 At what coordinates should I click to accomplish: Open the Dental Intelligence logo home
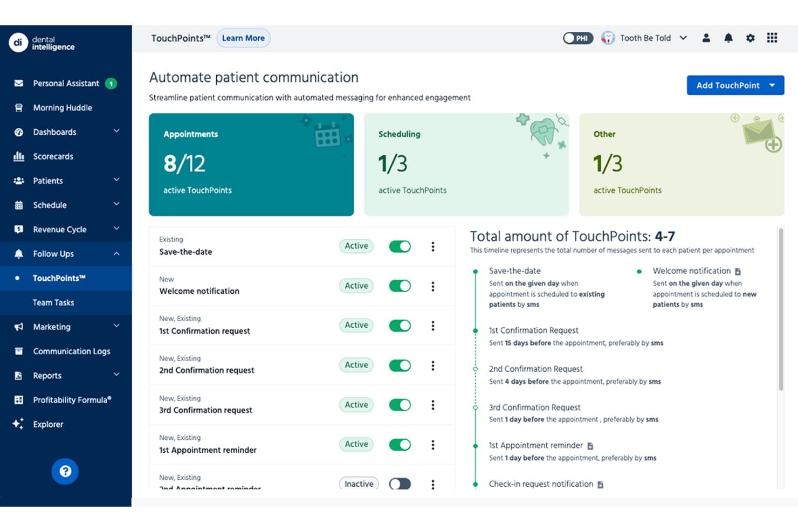pos(42,43)
